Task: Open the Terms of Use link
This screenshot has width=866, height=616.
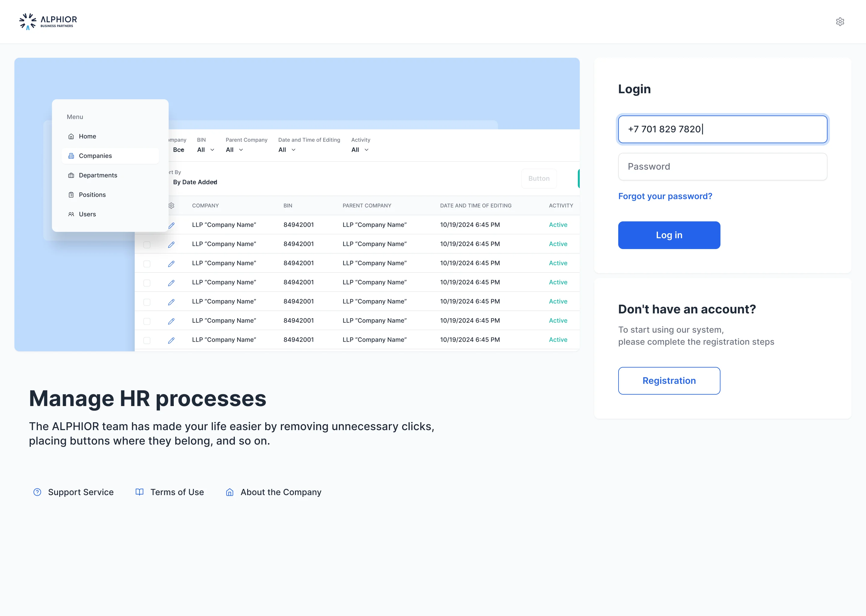Action: click(x=170, y=492)
